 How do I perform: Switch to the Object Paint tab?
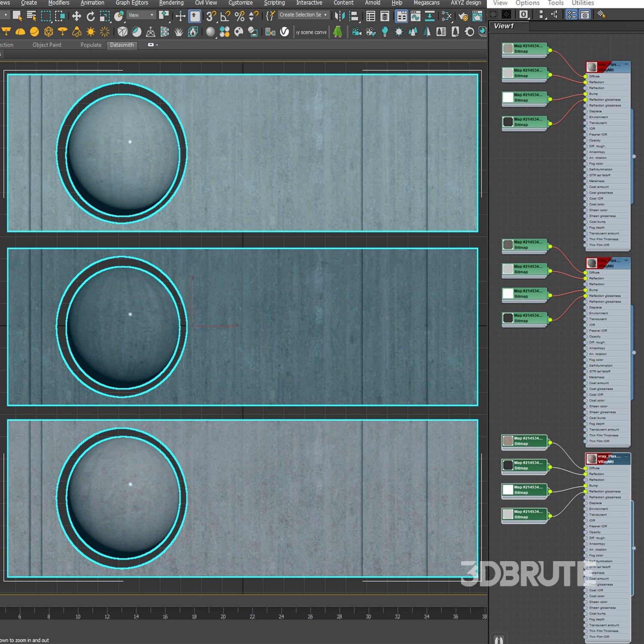pos(47,45)
